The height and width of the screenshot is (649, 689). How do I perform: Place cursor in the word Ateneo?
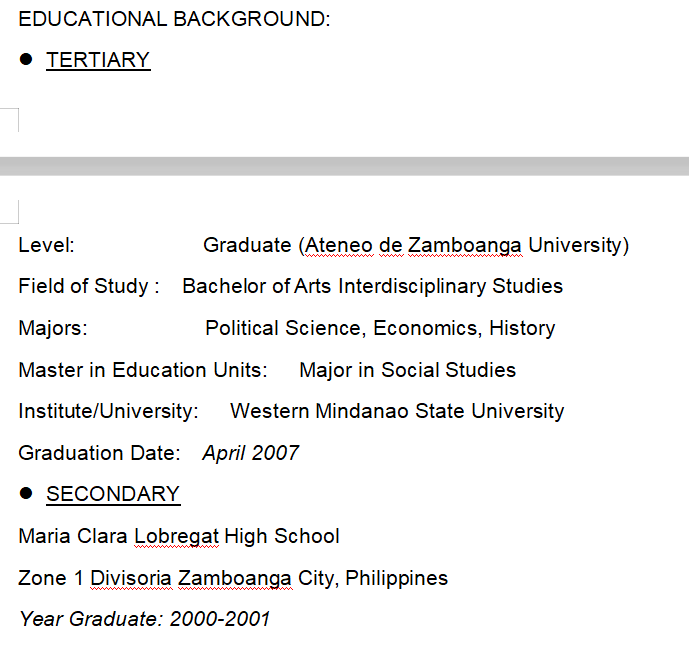coord(336,245)
